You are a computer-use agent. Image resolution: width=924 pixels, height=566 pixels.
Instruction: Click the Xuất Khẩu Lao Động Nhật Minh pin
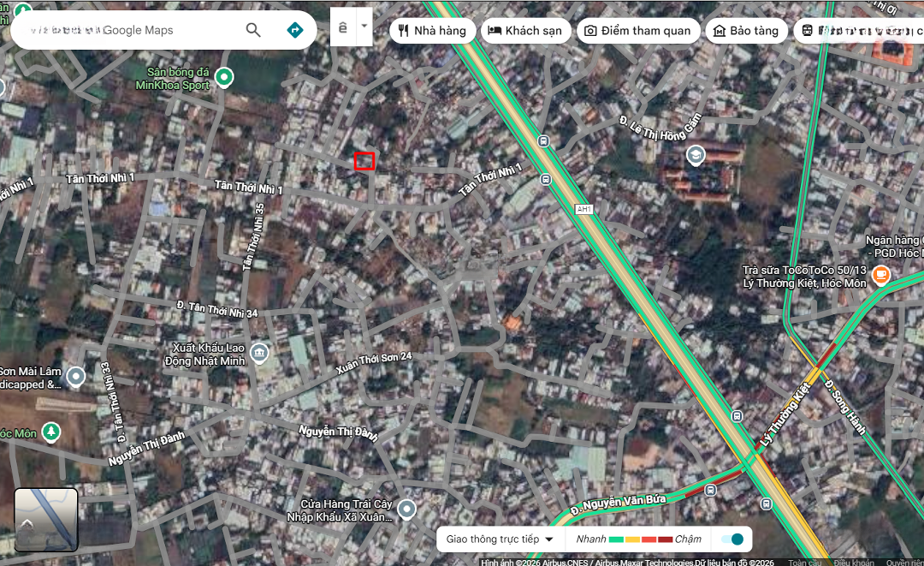259,353
